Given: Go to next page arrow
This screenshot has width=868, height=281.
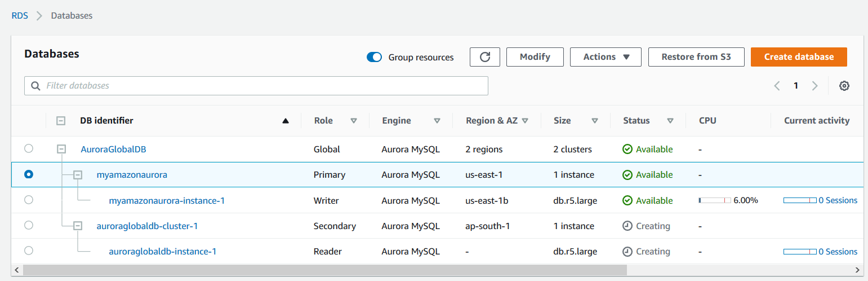Looking at the screenshot, I should click(814, 86).
